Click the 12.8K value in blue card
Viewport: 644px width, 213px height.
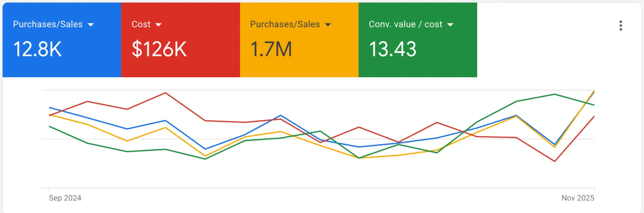coord(37,49)
